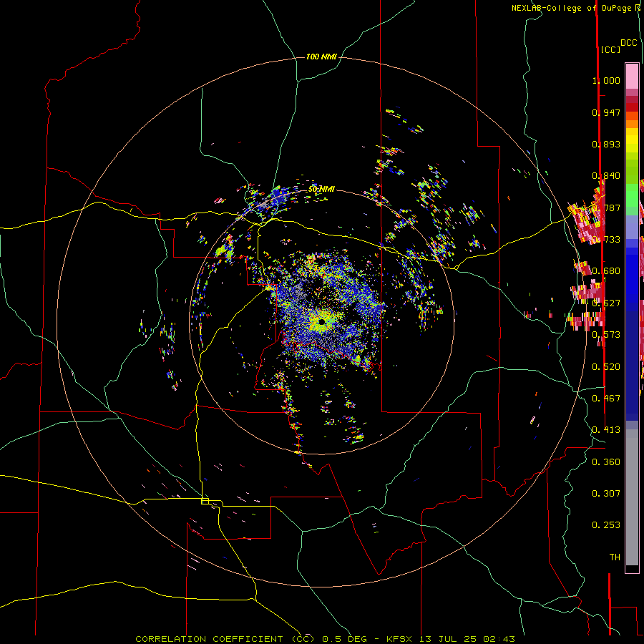The height and width of the screenshot is (644, 644).
Task: Select the "[CC]" legend header
Action: pos(610,49)
